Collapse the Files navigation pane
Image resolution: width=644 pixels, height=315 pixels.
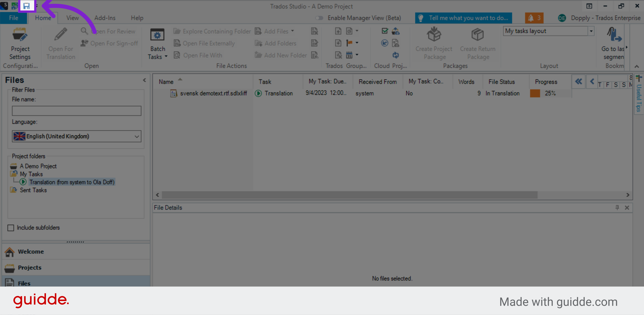145,80
